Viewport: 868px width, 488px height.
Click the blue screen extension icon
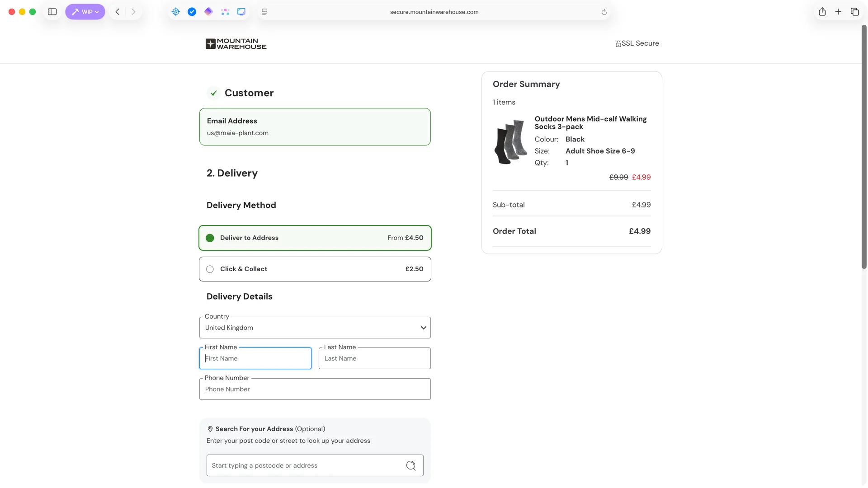click(241, 12)
